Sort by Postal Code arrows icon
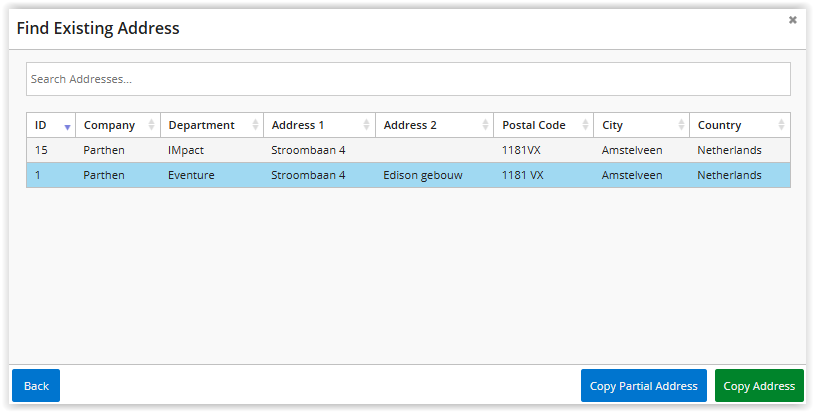The image size is (814, 412). tap(585, 125)
